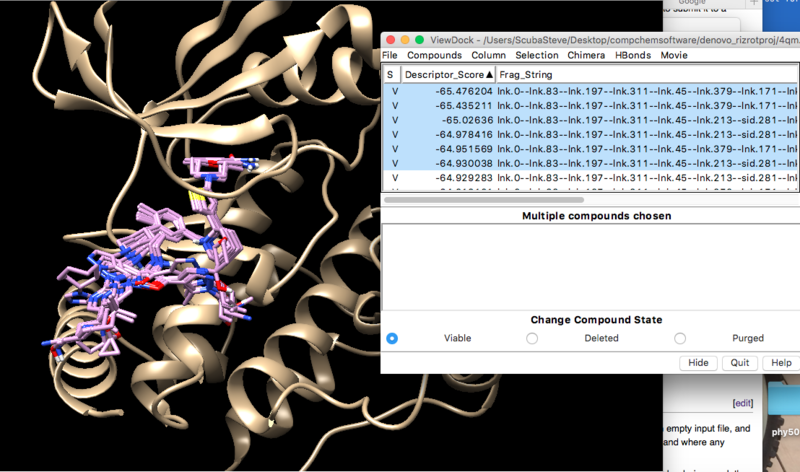
Task: Select the Viable radio button
Action: (392, 338)
